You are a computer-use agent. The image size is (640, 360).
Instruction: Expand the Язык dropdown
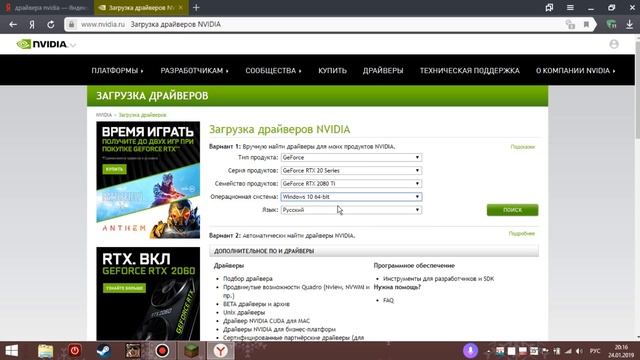coord(351,210)
